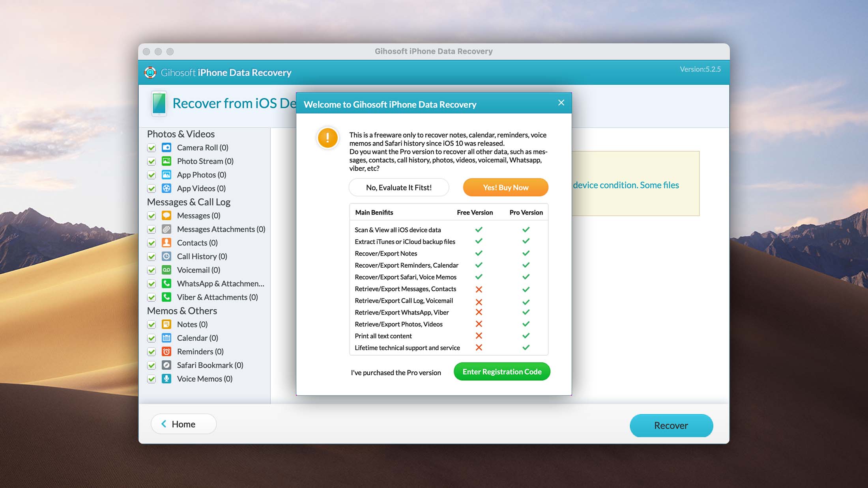
Task: Click the Recover button
Action: click(671, 426)
